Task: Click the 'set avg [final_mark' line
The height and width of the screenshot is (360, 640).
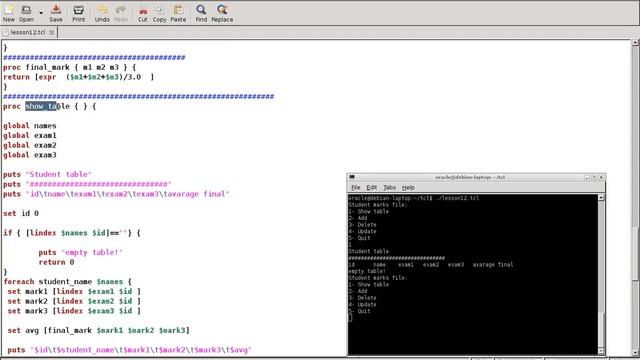Action: coord(98,330)
